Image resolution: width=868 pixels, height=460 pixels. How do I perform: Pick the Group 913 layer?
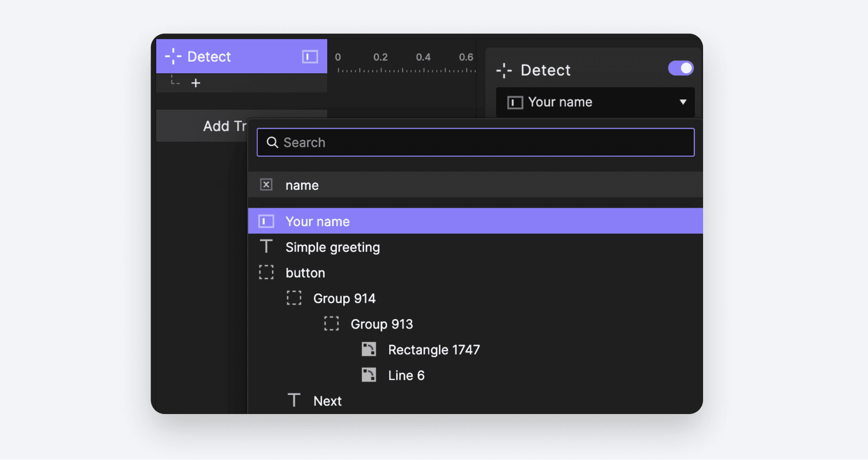(475, 323)
